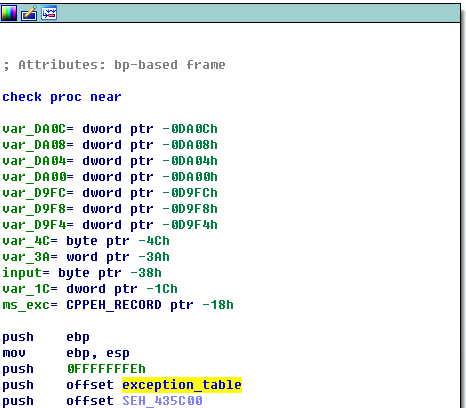This screenshot has height=408, width=466.
Task: Click the node color palette icon
Action: coord(8,13)
